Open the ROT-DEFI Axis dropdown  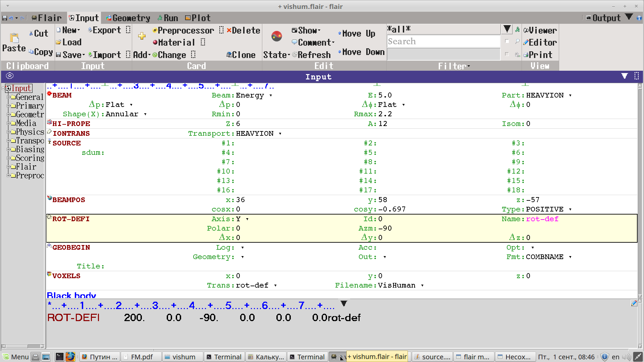coord(247,219)
